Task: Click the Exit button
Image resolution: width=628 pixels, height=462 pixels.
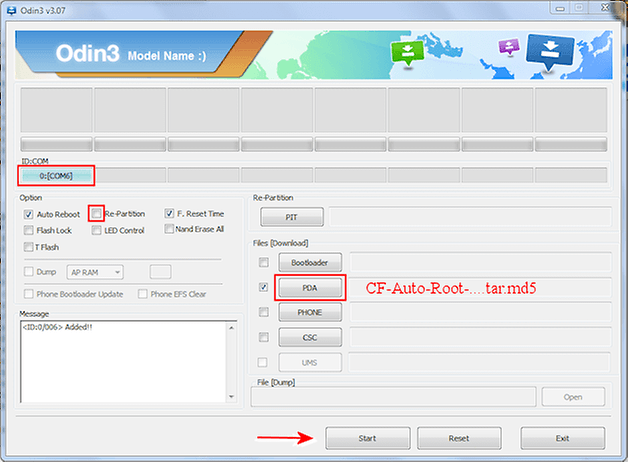Action: (x=563, y=438)
